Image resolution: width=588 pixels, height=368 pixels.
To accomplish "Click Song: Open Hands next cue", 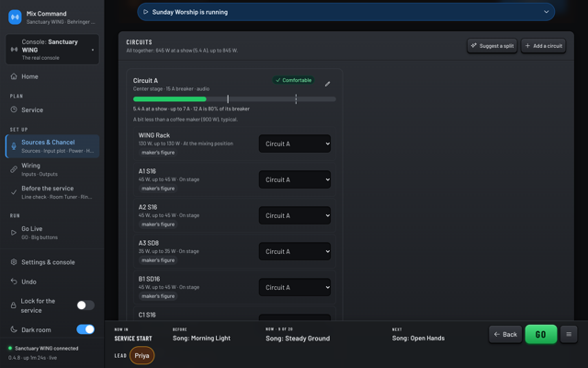I will point(418,339).
